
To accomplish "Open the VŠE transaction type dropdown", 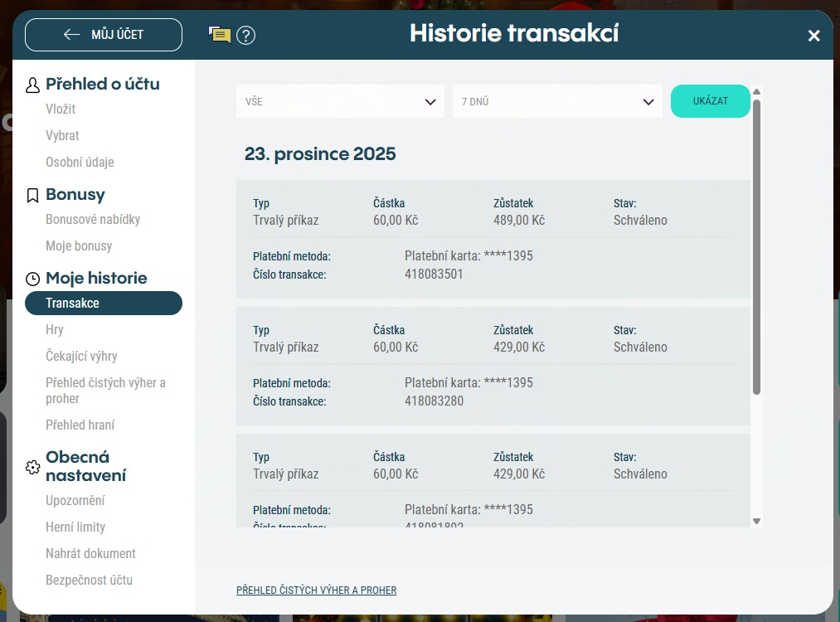I will tap(340, 101).
